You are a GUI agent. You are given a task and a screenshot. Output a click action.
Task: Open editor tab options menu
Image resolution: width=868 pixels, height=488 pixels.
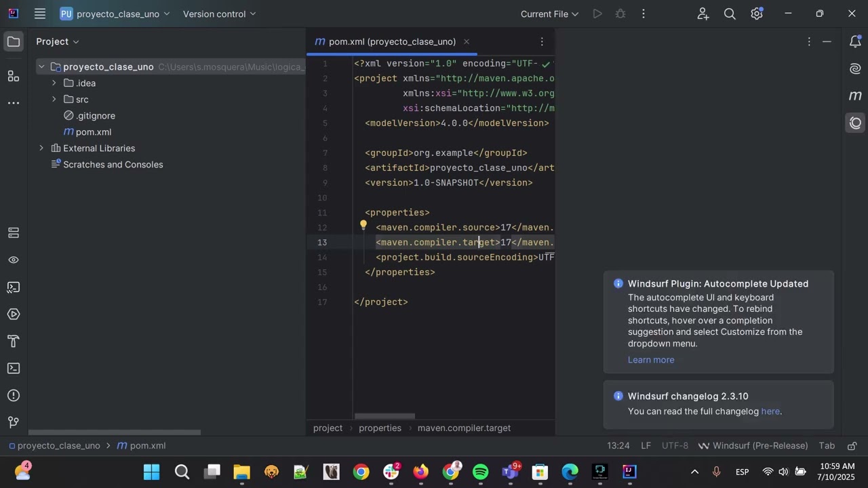541,41
